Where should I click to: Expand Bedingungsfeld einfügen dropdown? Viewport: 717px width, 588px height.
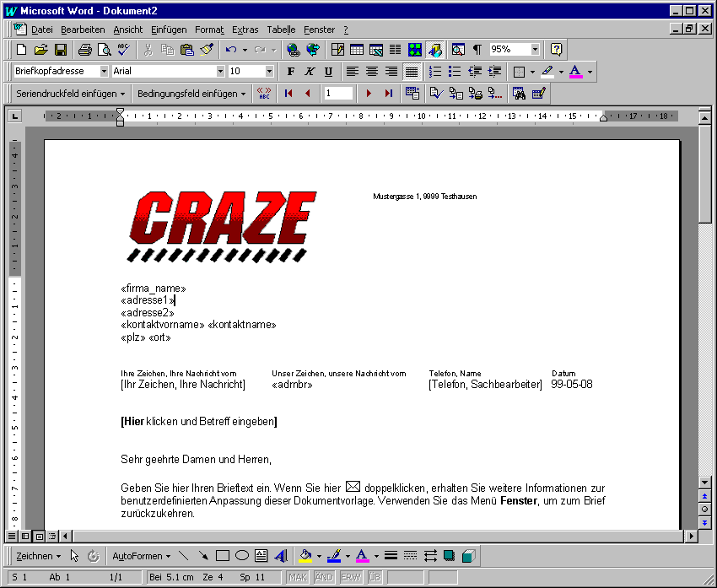(191, 94)
